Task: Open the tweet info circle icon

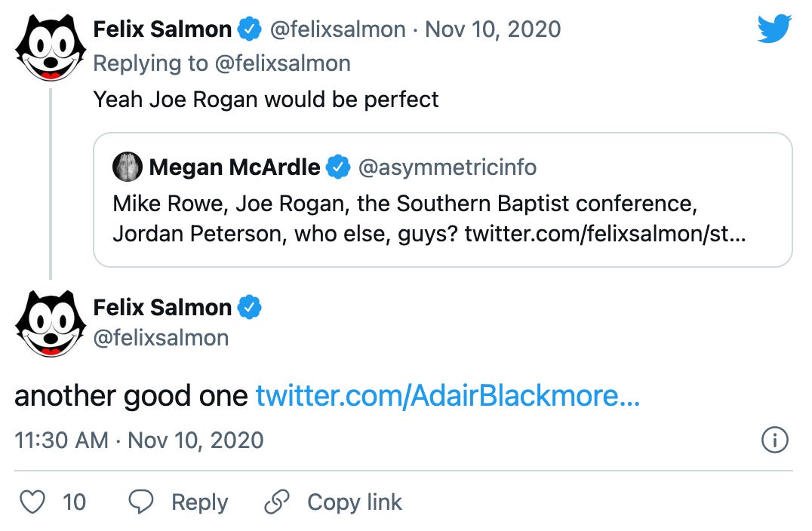Action: click(775, 440)
